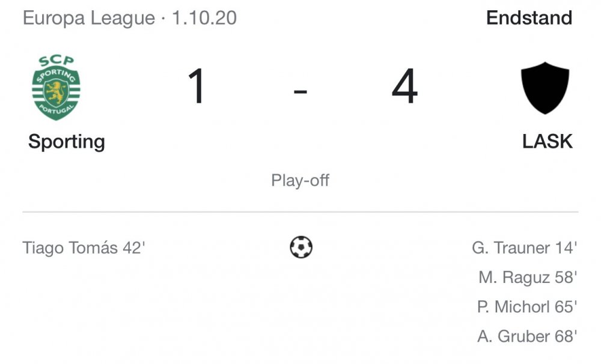Image resolution: width=601 pixels, height=364 pixels.
Task: Select the Europa League competition label
Action: [x=89, y=18]
